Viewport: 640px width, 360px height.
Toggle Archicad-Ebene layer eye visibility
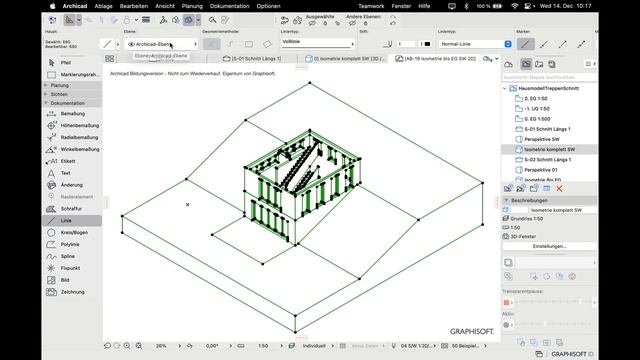131,44
